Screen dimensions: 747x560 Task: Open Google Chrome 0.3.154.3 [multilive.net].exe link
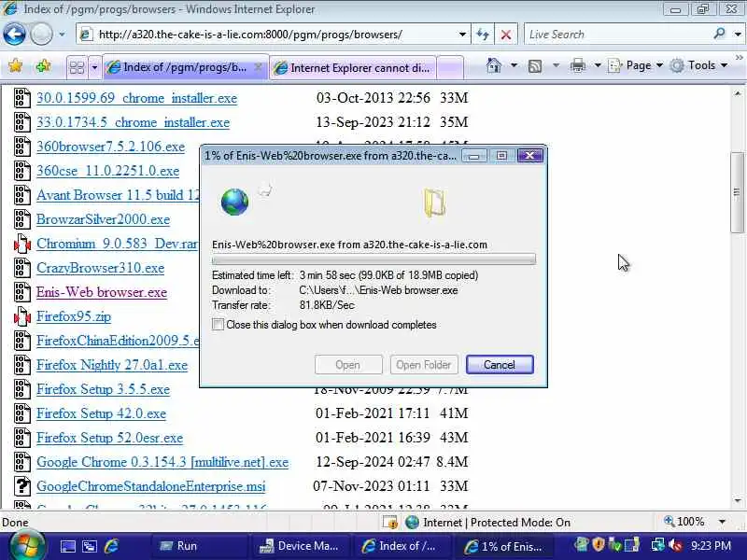pos(162,462)
